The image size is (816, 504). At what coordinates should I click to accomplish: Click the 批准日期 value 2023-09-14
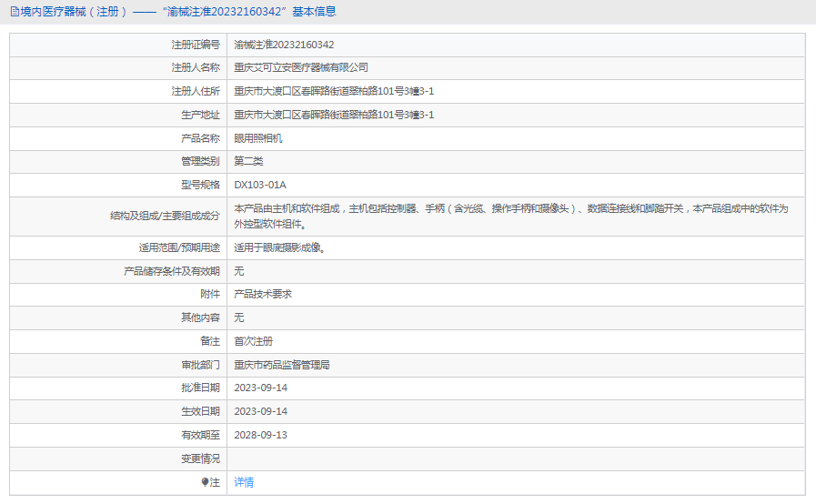[260, 388]
